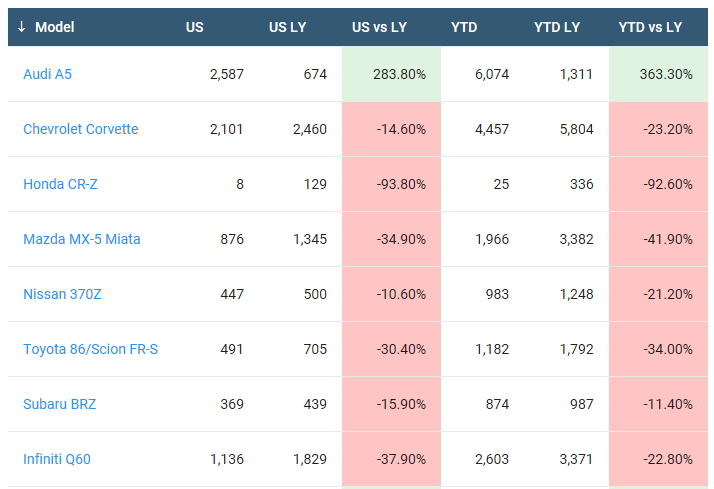
Task: Sort by US vs LY column
Action: pos(381,27)
